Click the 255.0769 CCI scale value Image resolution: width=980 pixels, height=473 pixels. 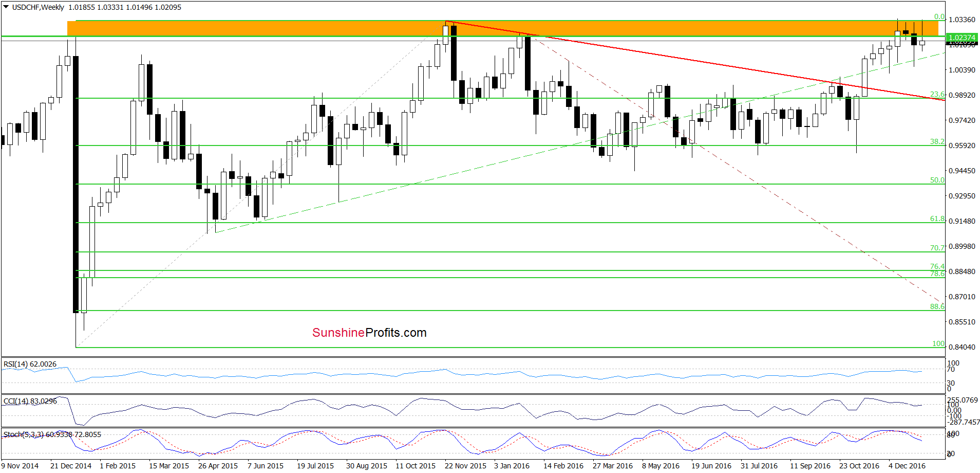coord(963,400)
